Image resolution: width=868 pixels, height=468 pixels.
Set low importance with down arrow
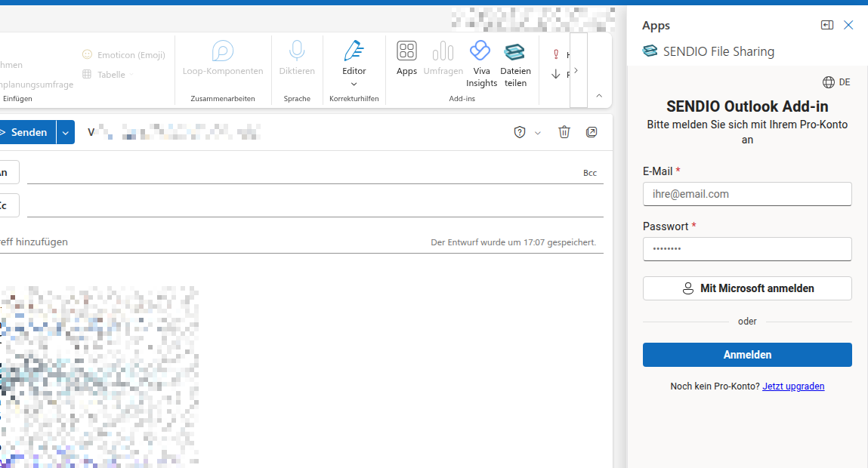(556, 74)
